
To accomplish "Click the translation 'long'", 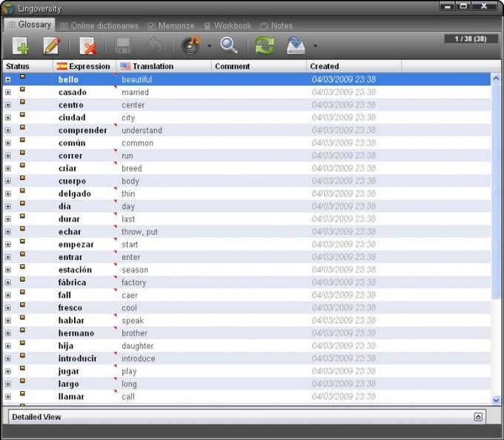I will 129,384.
